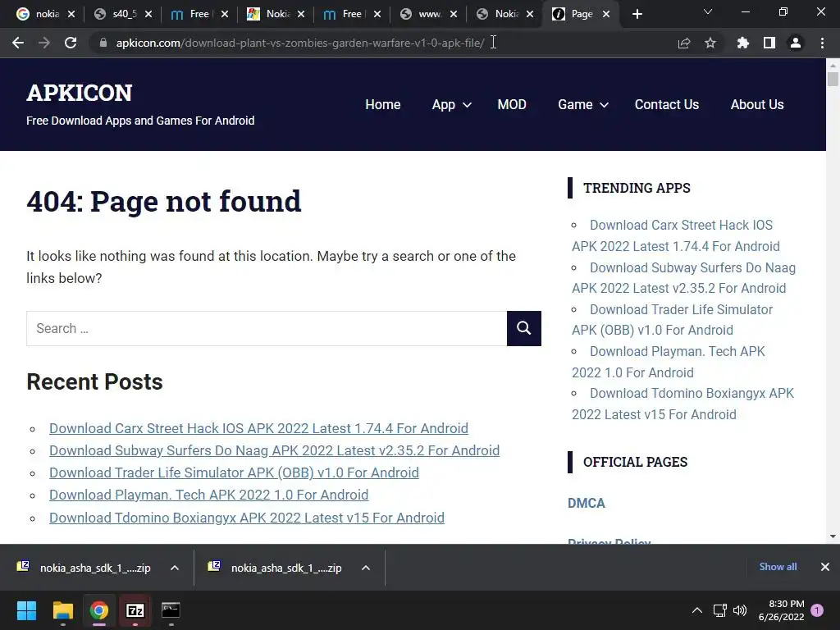Open the taskbar clock and date

[x=781, y=610]
